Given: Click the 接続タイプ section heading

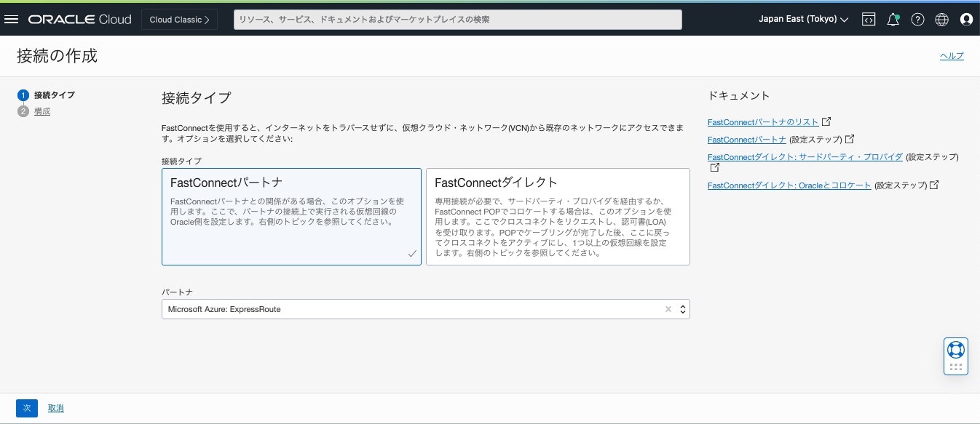Looking at the screenshot, I should [196, 97].
